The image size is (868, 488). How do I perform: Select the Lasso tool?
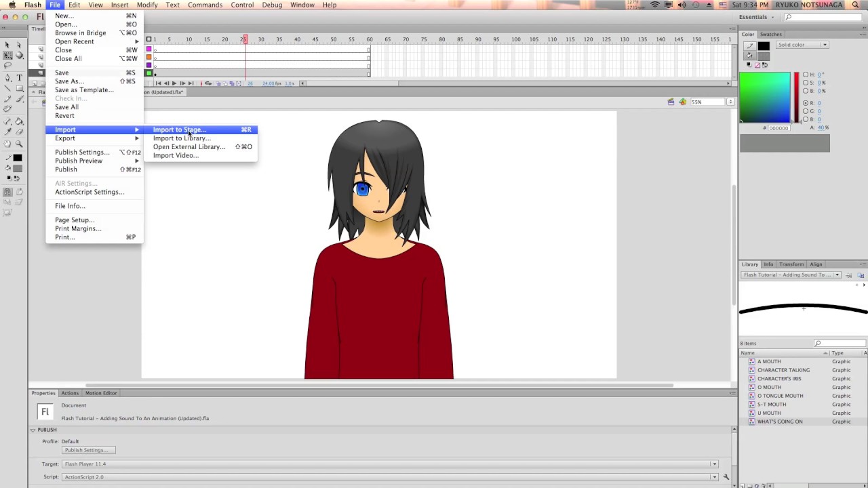pos(7,65)
